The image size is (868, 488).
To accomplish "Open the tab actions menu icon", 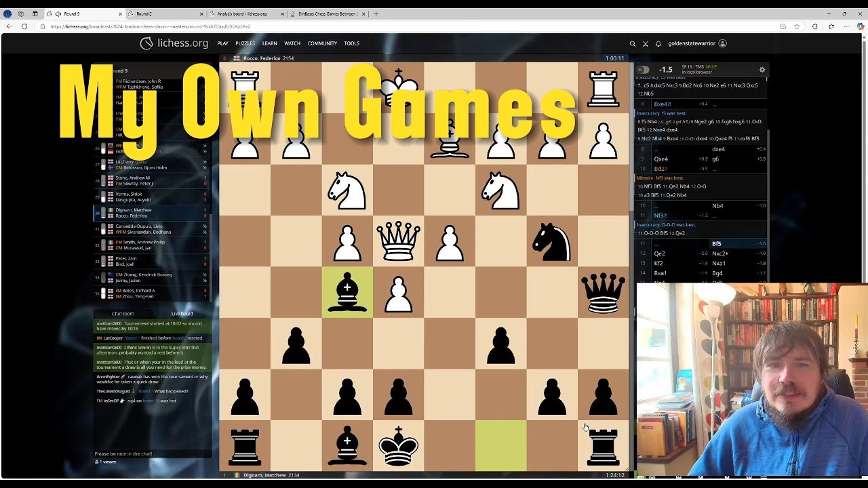I will tap(35, 14).
